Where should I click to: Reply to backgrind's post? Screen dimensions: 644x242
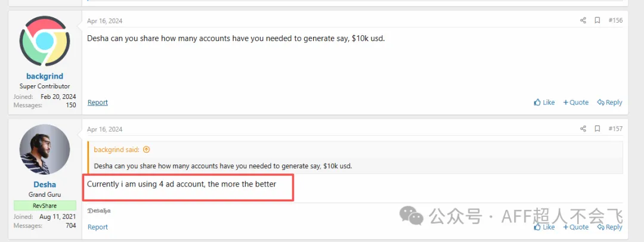click(x=609, y=103)
